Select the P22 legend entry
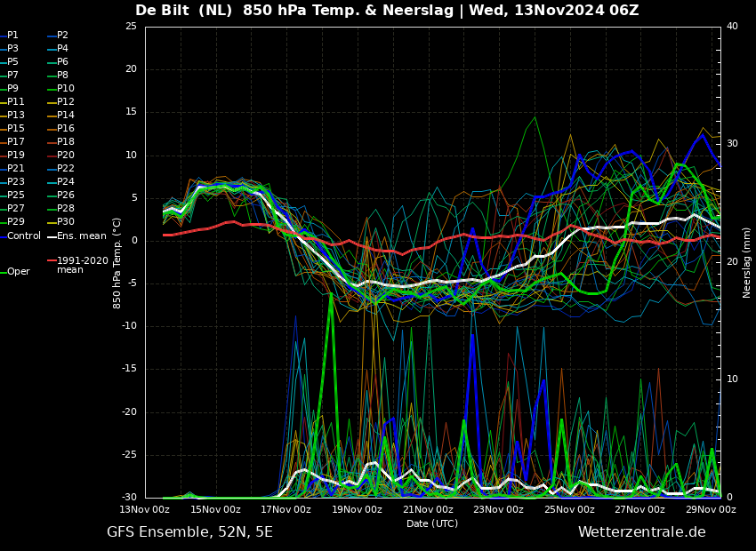This screenshot has width=756, height=551. click(x=66, y=169)
